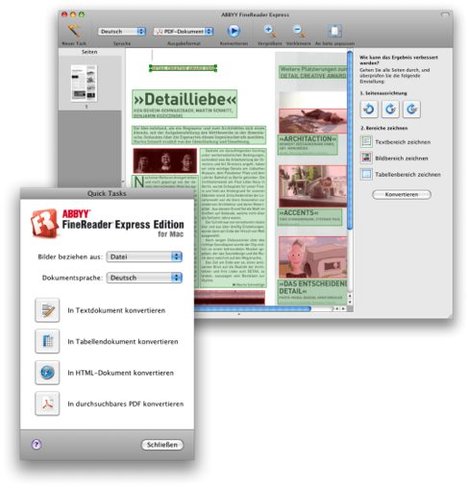Click the Neuer Task wand icon

pyautogui.click(x=73, y=31)
